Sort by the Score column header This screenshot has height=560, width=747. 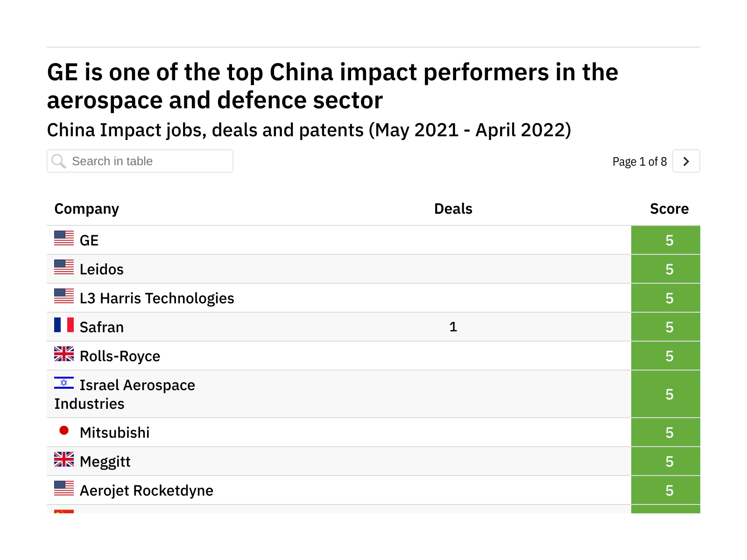point(669,209)
